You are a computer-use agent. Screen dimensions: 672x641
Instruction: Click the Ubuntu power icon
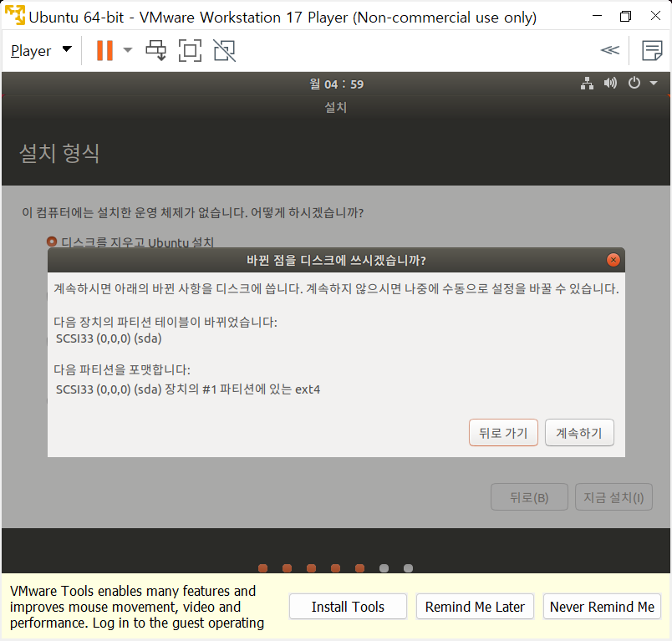coord(634,83)
